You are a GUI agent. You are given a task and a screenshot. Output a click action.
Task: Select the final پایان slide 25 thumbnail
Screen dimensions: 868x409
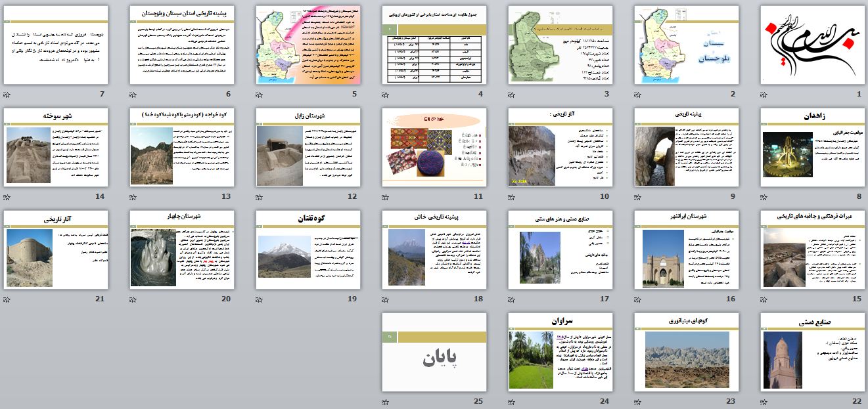click(x=434, y=353)
